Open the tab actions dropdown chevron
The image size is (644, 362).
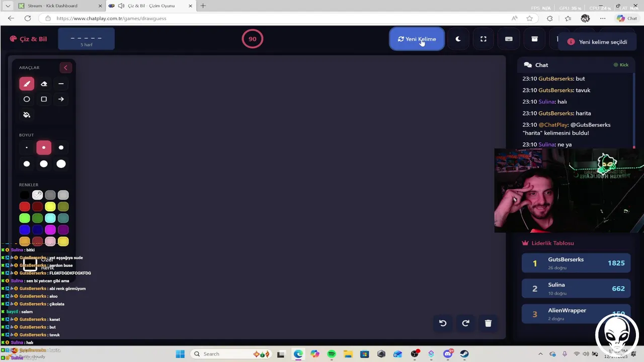click(8, 6)
